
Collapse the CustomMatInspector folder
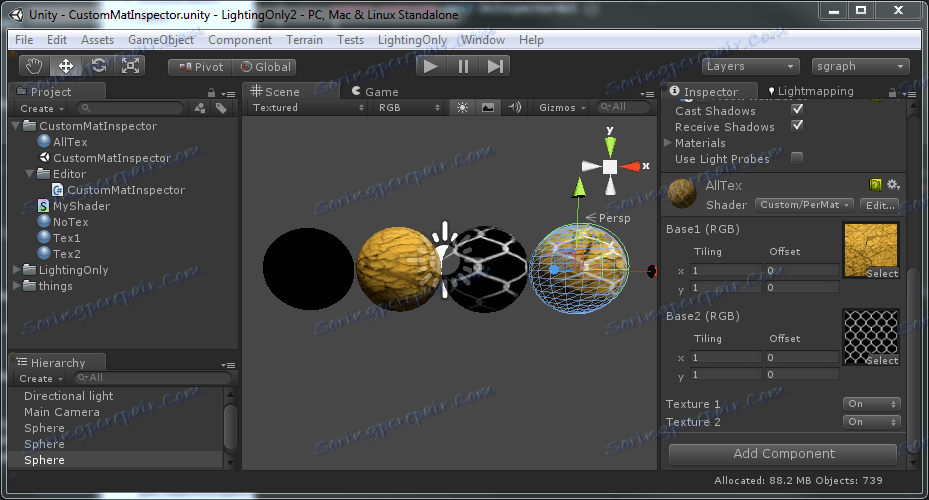(x=16, y=126)
